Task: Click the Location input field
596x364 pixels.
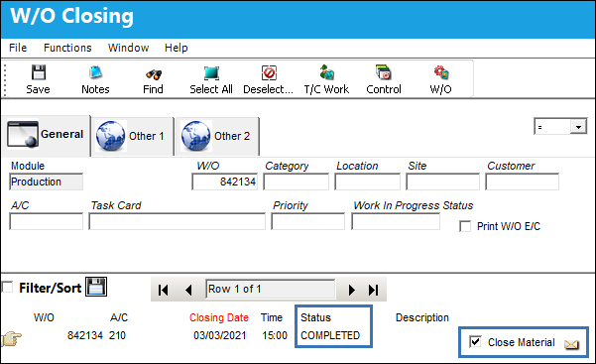Action: point(368,182)
